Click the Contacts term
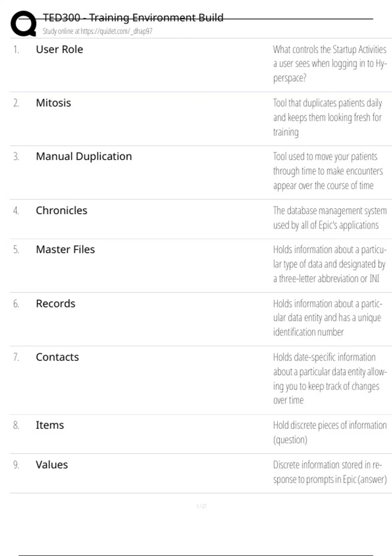 pyautogui.click(x=57, y=357)
